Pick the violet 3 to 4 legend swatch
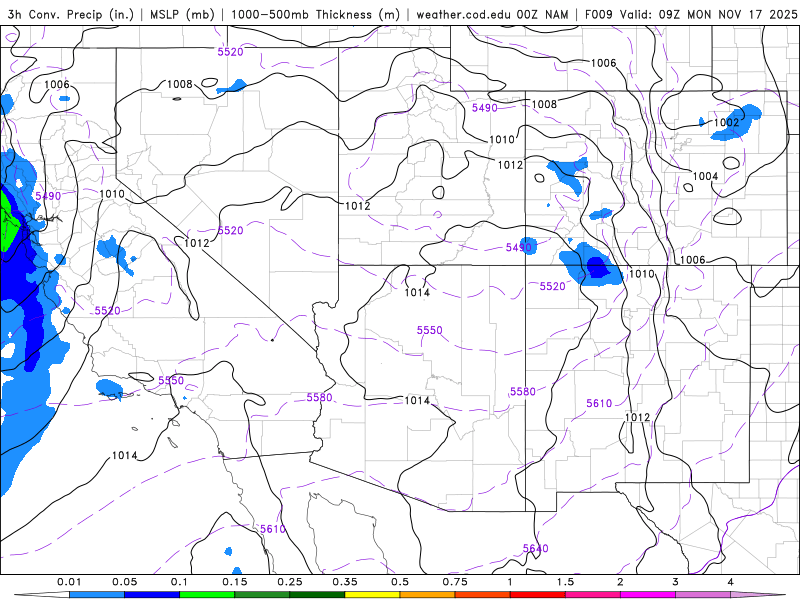 click(703, 595)
